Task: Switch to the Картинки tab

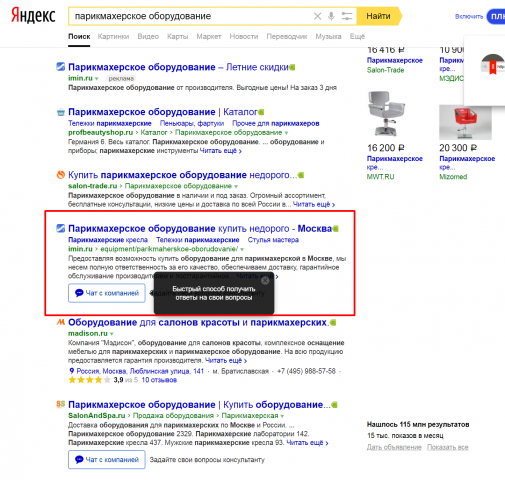Action: coord(113,36)
